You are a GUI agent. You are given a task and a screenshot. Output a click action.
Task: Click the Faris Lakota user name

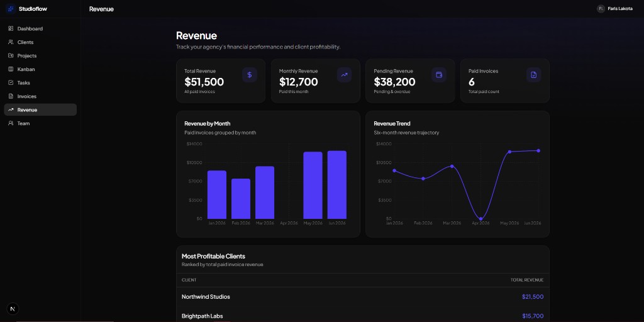click(620, 9)
